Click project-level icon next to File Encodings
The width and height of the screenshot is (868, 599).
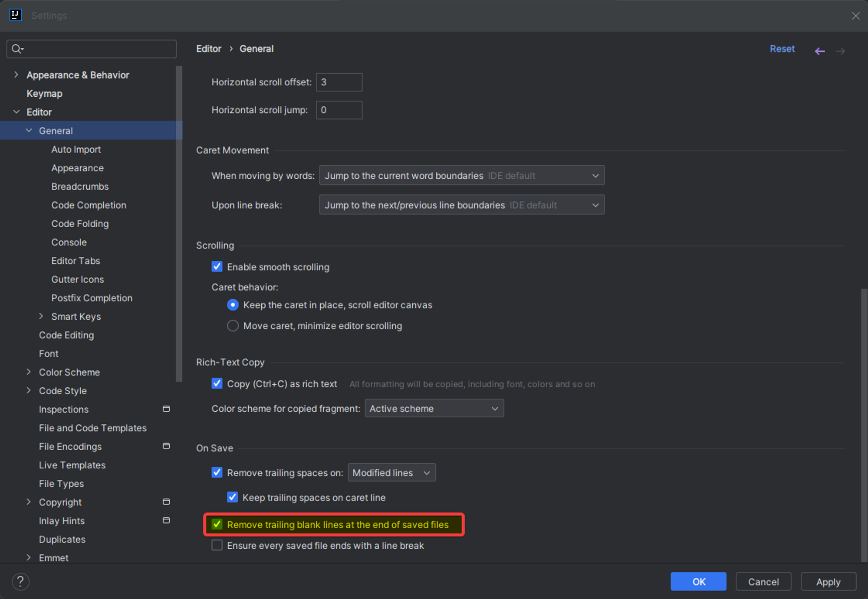(166, 446)
